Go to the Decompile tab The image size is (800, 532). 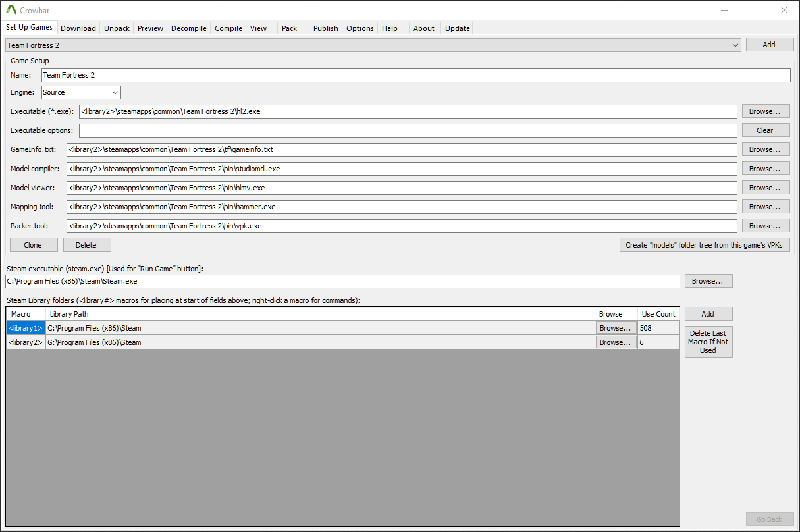tap(189, 28)
